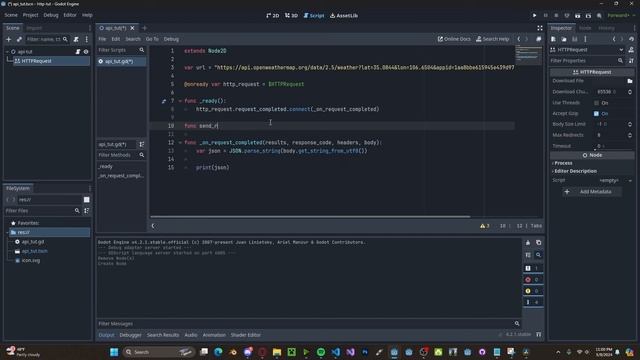Image resolution: width=640 pixels, height=360 pixels.
Task: Jump to the _ready method in the methods list
Action: tap(105, 167)
